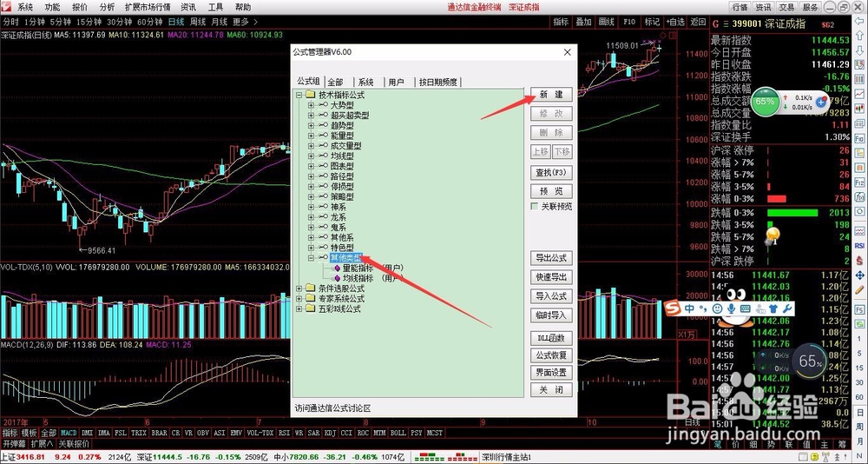Click the 导出公式 button
This screenshot has width=868, height=464.
point(551,258)
